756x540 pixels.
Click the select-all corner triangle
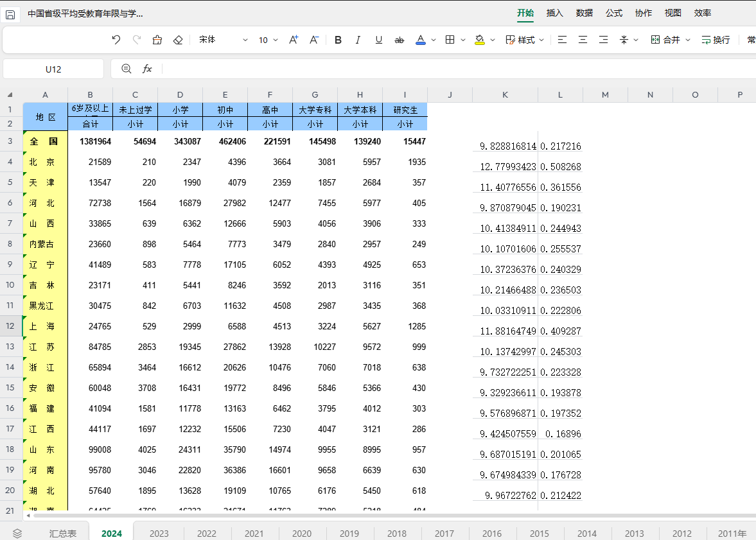click(10, 95)
